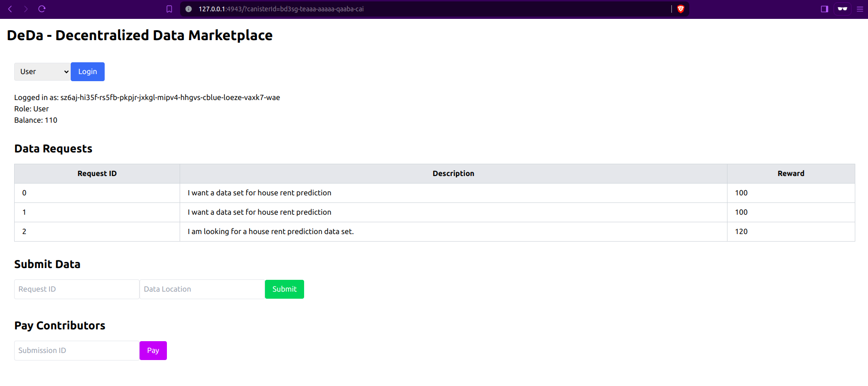
Task: Open Brave Shields lion icon
Action: (x=681, y=9)
